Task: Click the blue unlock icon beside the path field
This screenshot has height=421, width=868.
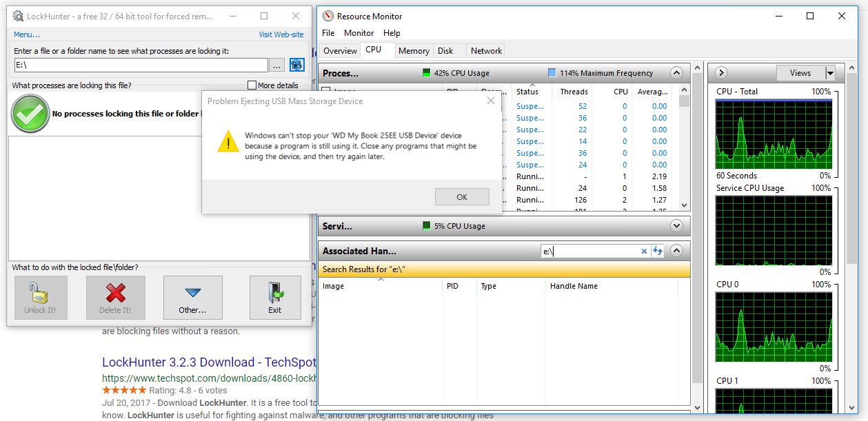Action: (x=296, y=64)
